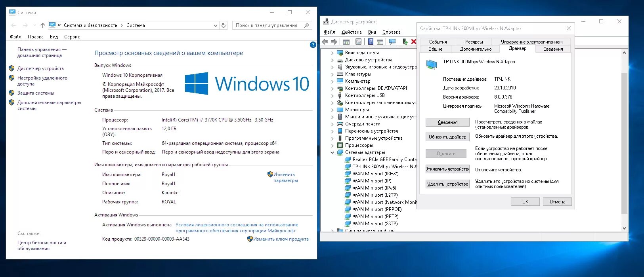Open Действие menu in Device Manager
The width and height of the screenshot is (644, 277).
[x=352, y=32]
